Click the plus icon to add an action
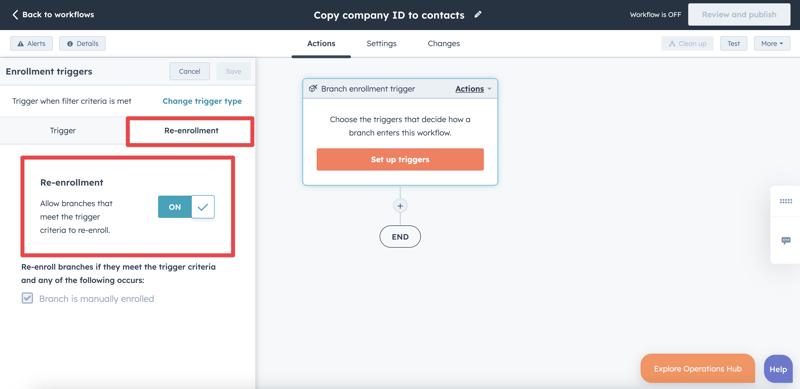800x389 pixels. click(400, 206)
